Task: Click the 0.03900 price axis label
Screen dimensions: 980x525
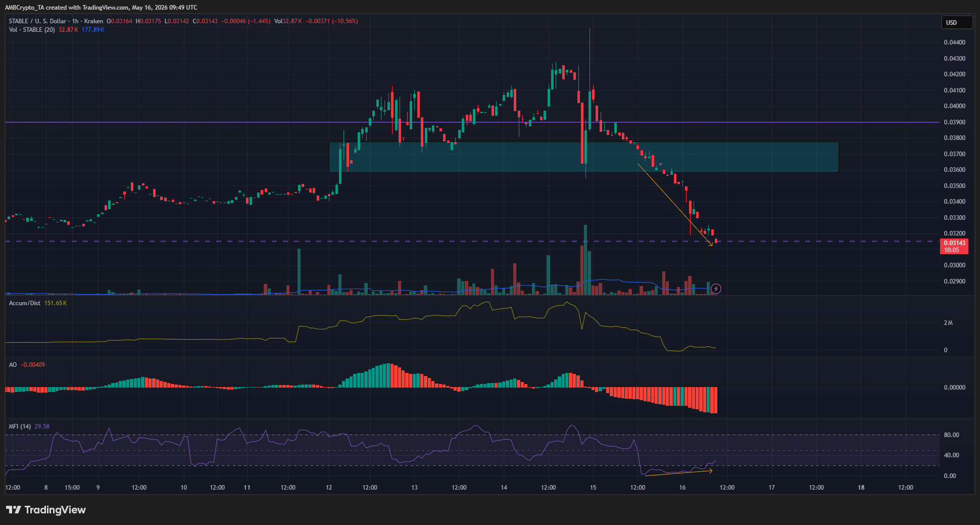Action: point(954,122)
